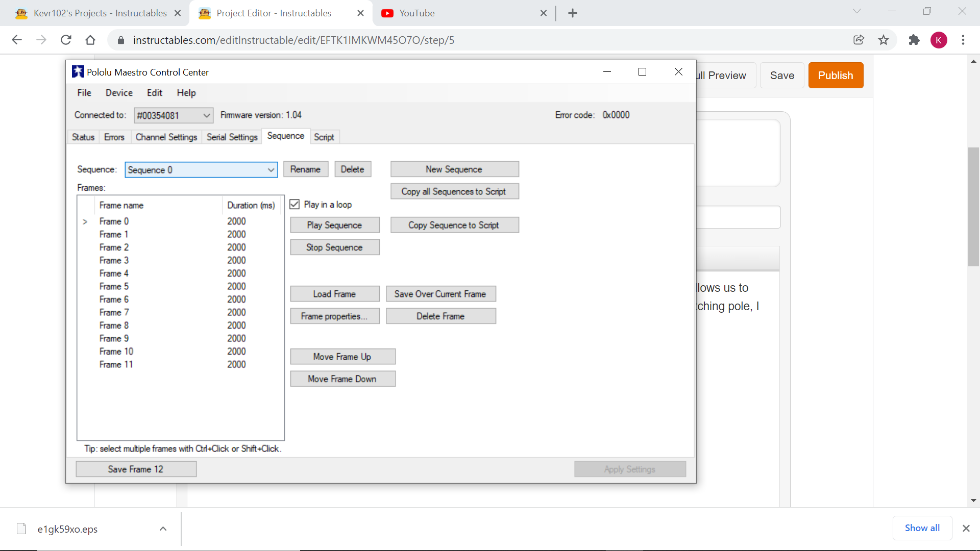The width and height of the screenshot is (980, 551).
Task: Click the Pololu Maestro title bar icon
Action: pos(78,72)
